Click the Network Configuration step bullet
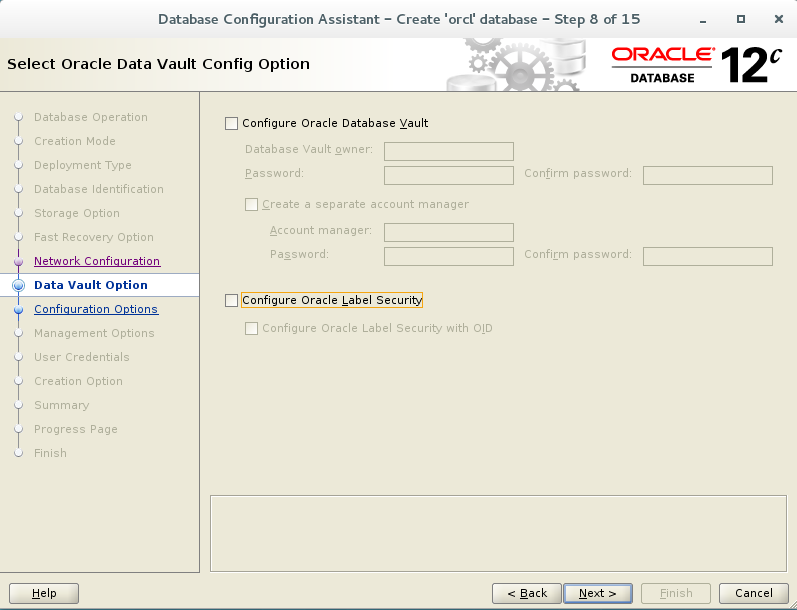Viewport: 797px width, 610px height. tap(18, 262)
